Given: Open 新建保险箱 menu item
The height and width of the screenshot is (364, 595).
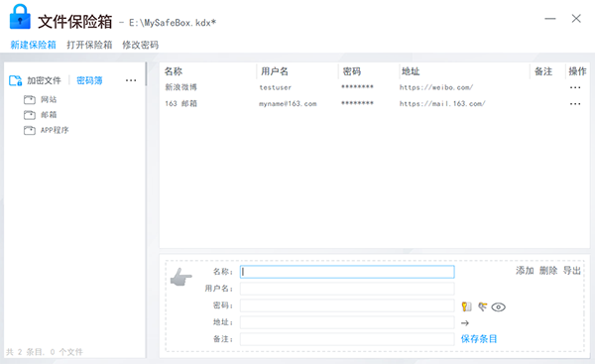Looking at the screenshot, I should tap(33, 45).
